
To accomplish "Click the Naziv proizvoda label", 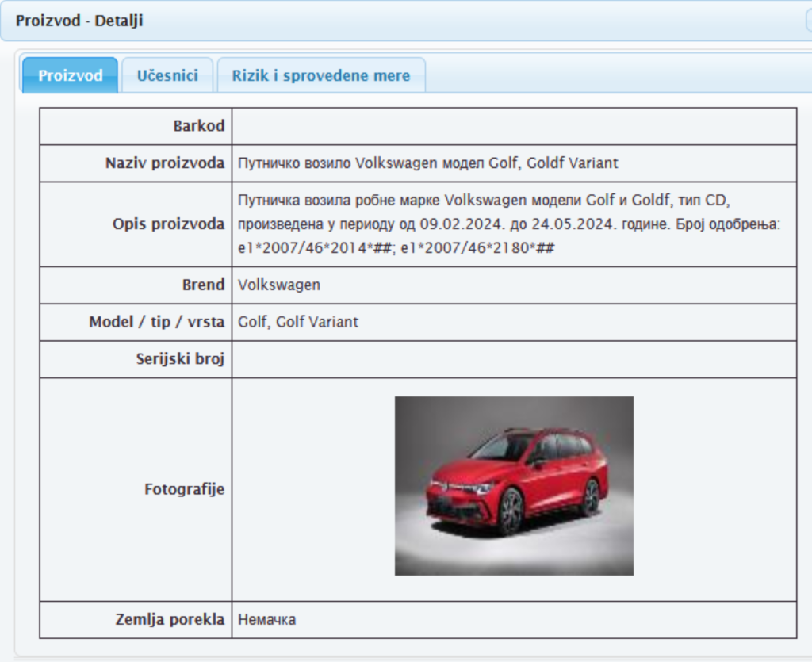I will click(x=165, y=163).
